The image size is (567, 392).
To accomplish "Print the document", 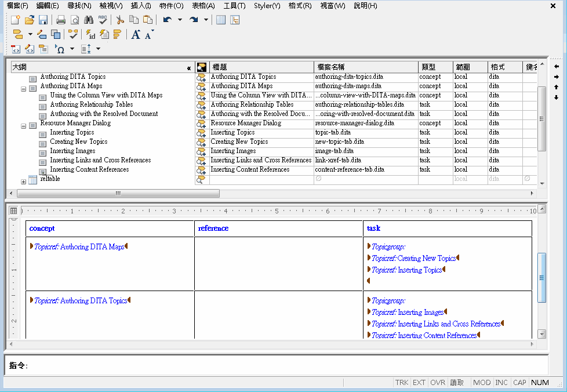I will (61, 20).
